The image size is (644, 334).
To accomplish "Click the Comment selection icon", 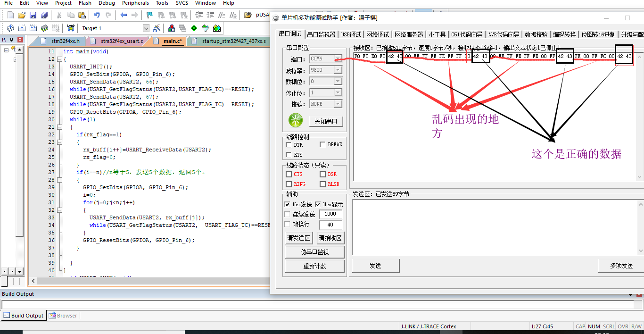I will coord(221,15).
